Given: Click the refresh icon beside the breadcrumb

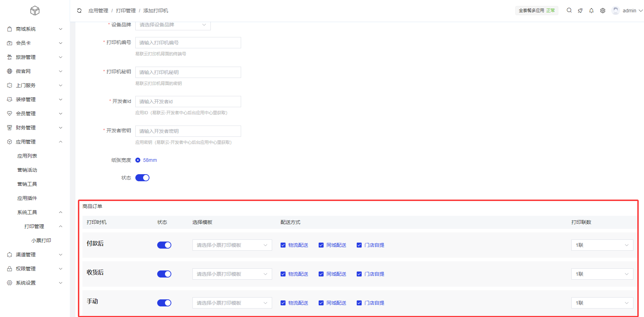Looking at the screenshot, I should 79,11.
